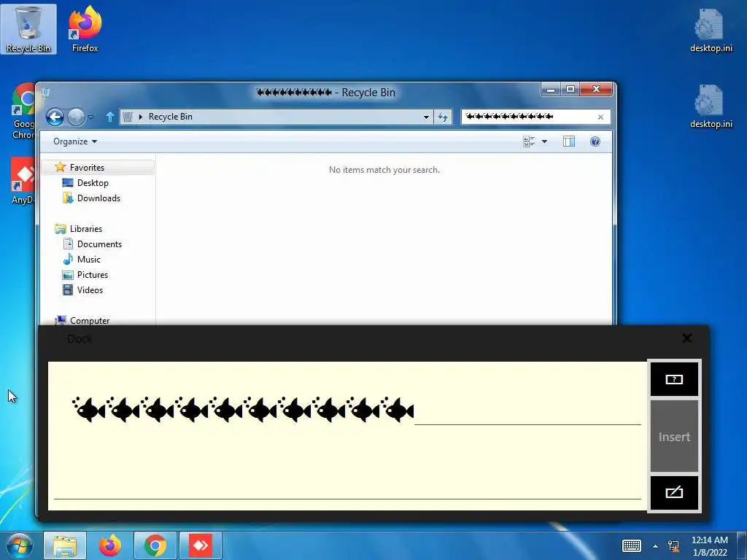Minimize the Recycle Bin window
Image resolution: width=747 pixels, height=560 pixels.
click(x=551, y=89)
